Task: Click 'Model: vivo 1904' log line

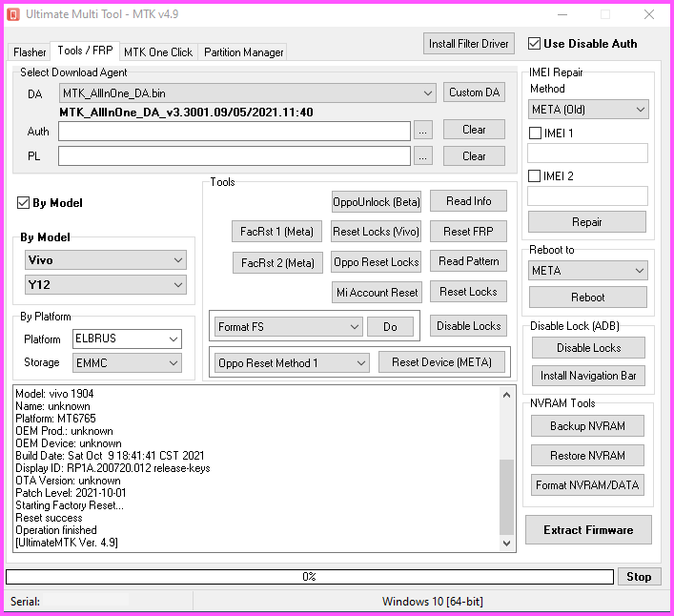Action: [x=54, y=393]
